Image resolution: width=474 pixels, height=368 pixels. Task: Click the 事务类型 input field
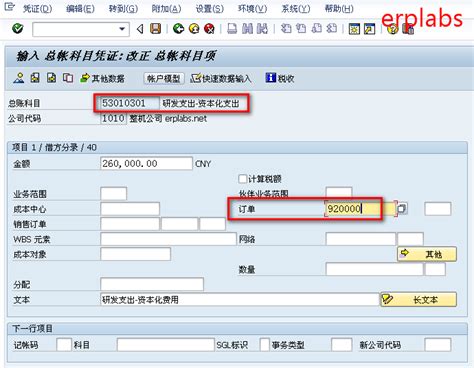(x=342, y=345)
